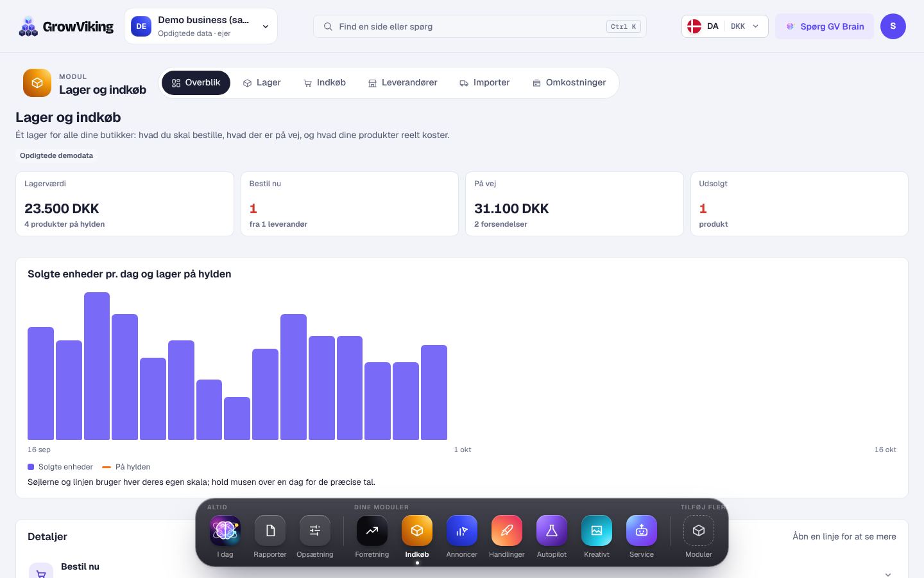This screenshot has width=924, height=578.
Task: Open Kreativt image icon
Action: click(597, 530)
